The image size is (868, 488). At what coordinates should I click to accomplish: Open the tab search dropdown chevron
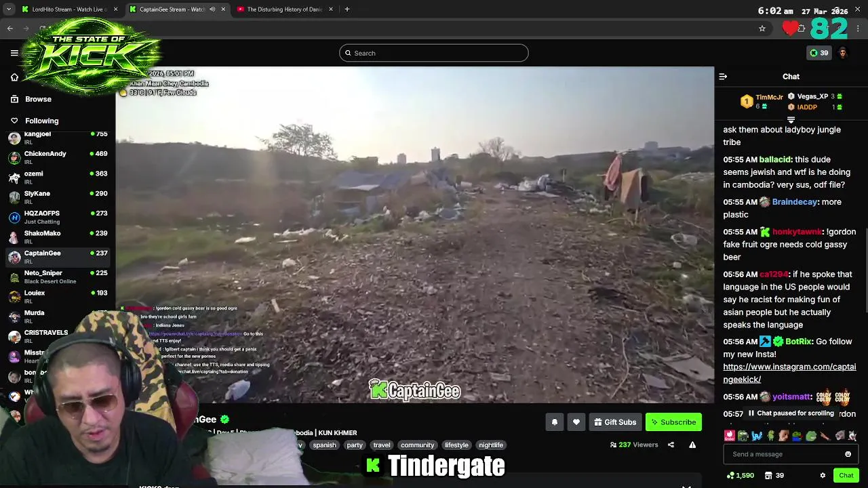click(x=9, y=9)
